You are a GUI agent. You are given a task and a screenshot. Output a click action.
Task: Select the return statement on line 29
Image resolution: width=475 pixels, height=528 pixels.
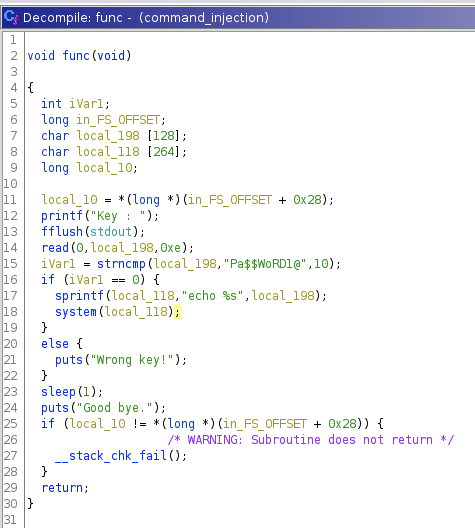click(62, 488)
